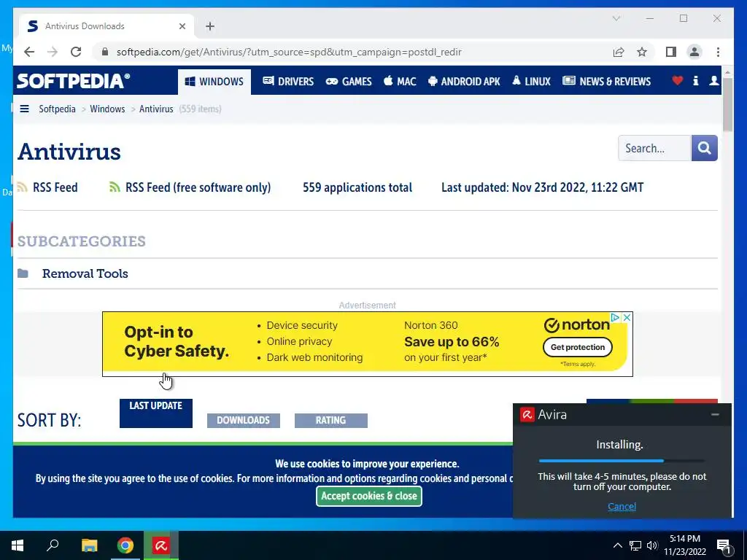
Task: Open News & Reviews section
Action: click(x=606, y=82)
